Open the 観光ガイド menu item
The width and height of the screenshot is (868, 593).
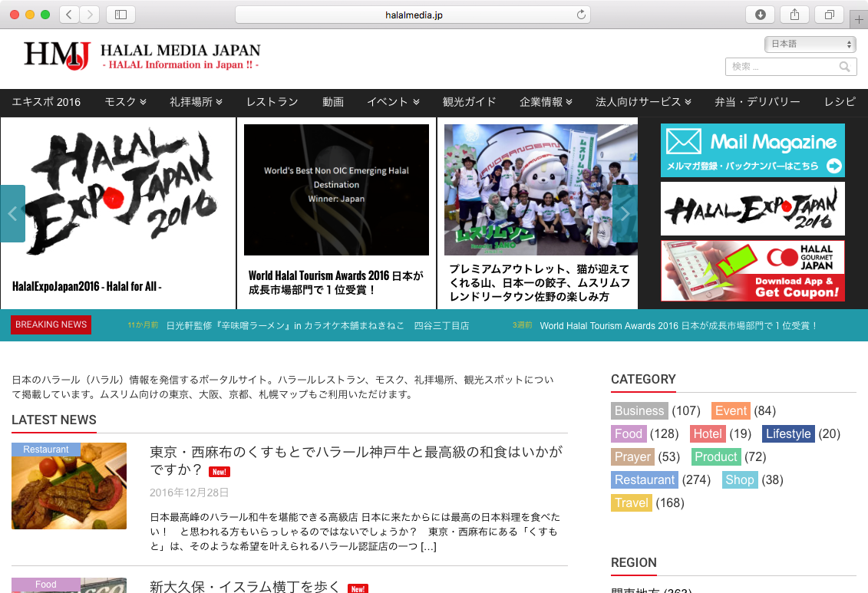point(470,102)
